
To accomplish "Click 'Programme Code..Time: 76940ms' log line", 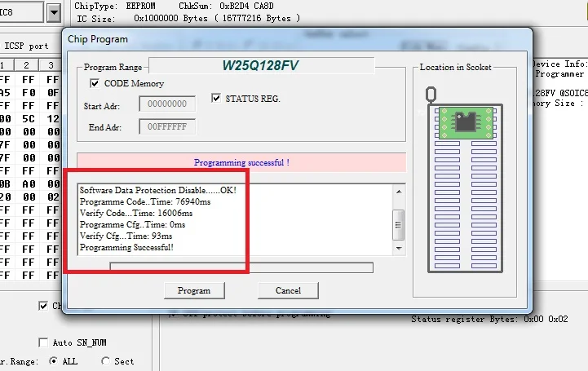I will [x=145, y=201].
